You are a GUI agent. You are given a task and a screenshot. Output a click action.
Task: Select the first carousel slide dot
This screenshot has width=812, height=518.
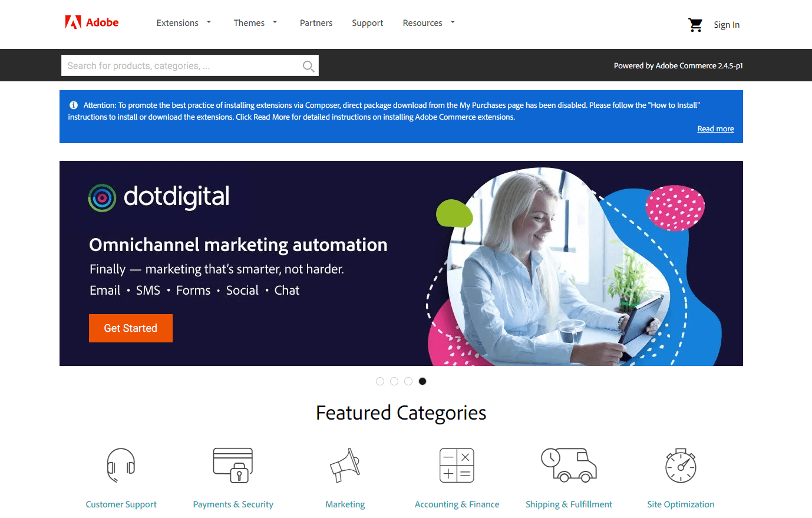click(x=380, y=381)
